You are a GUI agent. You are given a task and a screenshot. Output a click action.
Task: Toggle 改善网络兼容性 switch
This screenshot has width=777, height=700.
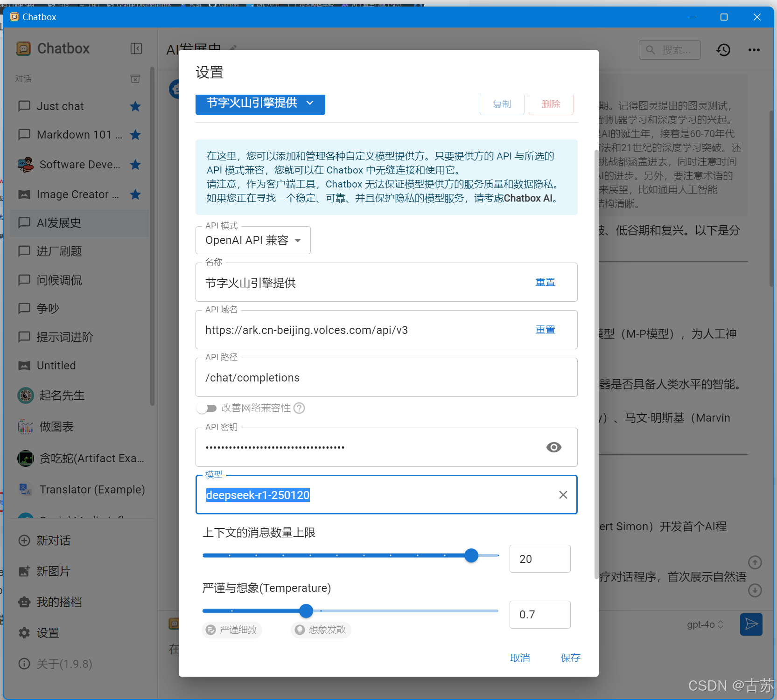(x=207, y=408)
